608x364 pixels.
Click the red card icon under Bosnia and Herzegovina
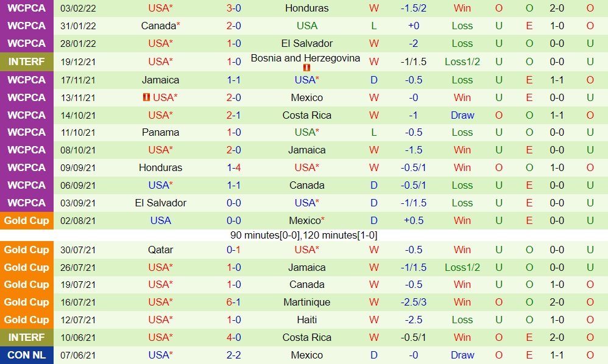[307, 68]
